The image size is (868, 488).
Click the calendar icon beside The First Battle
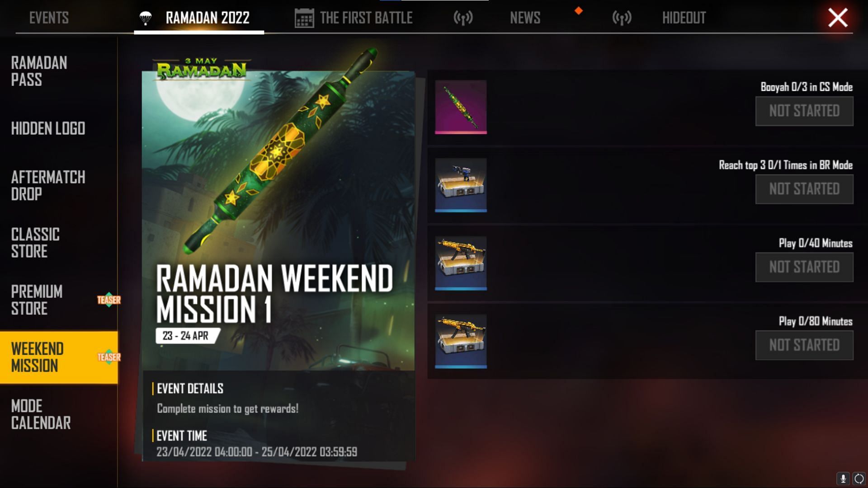point(304,18)
